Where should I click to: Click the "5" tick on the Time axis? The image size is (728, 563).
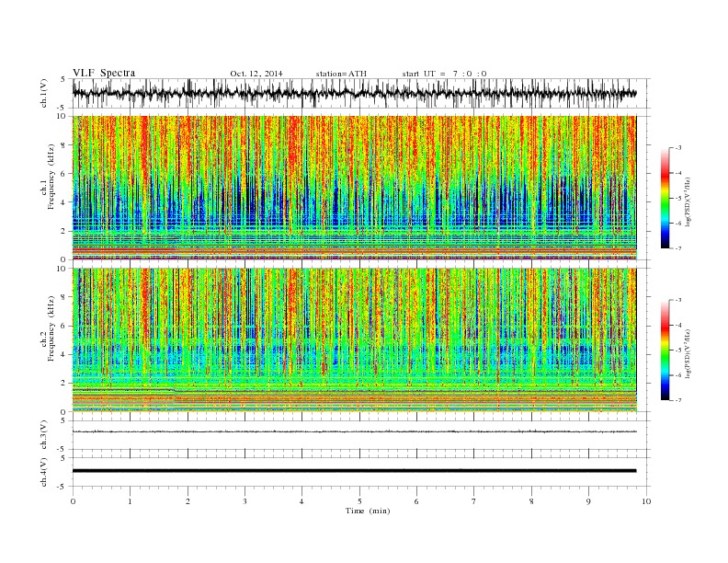point(359,501)
